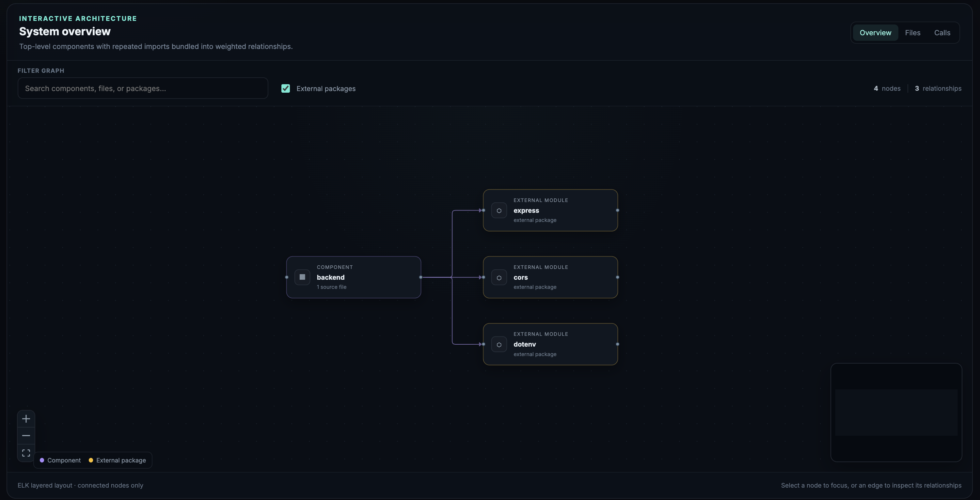Click the External packages label text

coord(326,88)
